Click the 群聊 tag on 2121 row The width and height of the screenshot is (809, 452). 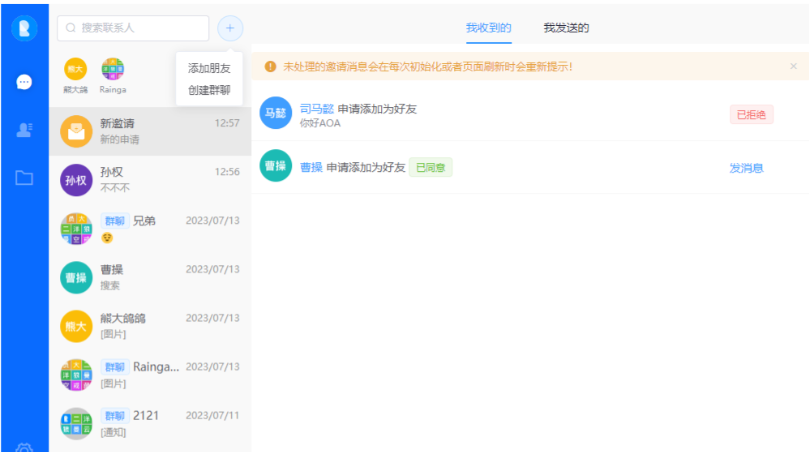pos(115,415)
